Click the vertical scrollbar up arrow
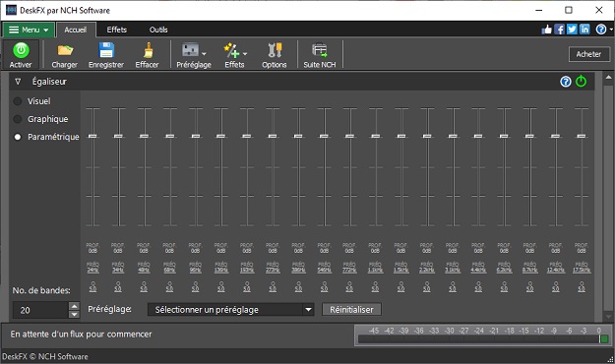615x364 pixels. click(x=608, y=78)
